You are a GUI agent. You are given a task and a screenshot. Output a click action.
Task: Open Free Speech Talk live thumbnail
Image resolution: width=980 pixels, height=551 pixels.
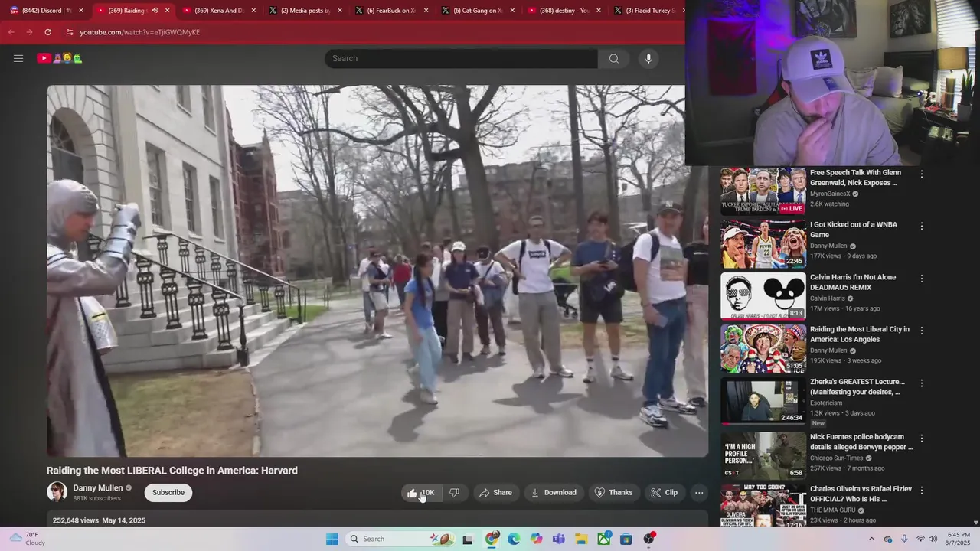click(x=763, y=191)
